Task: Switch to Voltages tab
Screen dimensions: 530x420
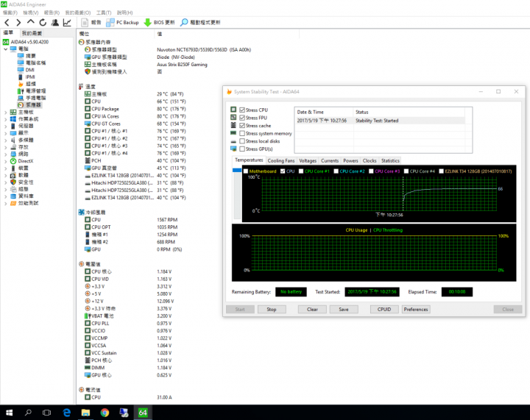Action: coord(308,160)
